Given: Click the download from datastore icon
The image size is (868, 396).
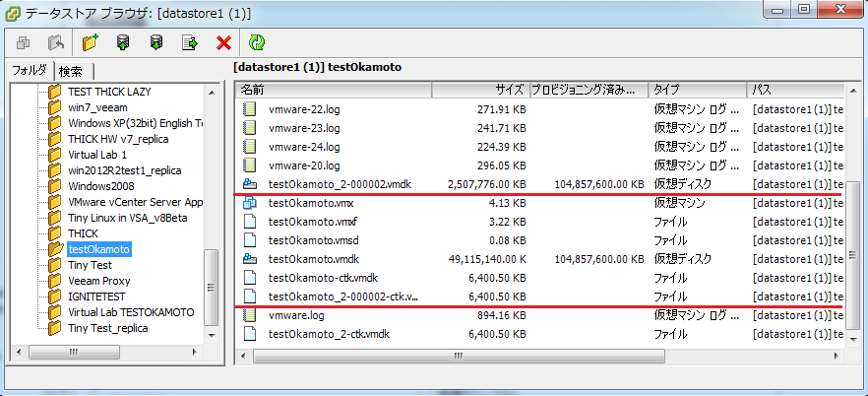Looking at the screenshot, I should click(x=156, y=42).
